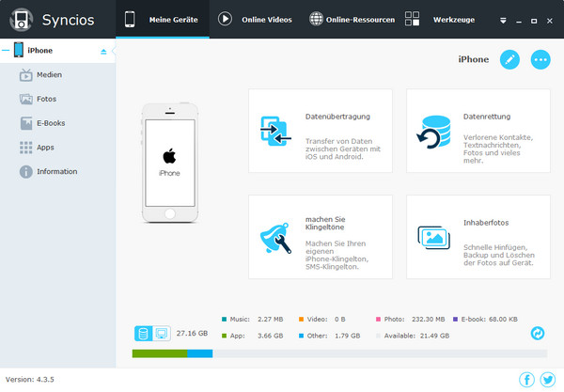Collapse the sidebar with the chevron handle
The height and width of the screenshot is (392, 564).
(114, 51)
